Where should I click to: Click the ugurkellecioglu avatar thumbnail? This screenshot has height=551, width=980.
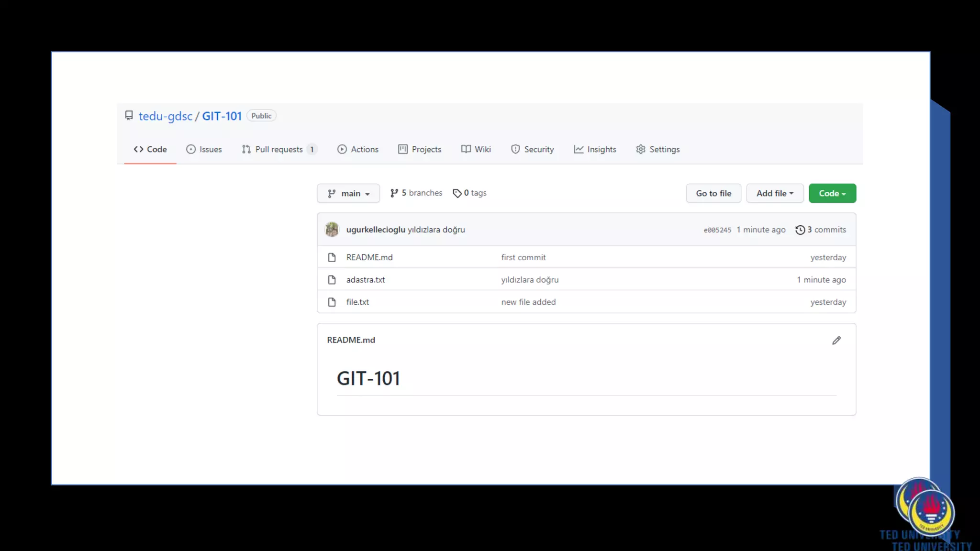coord(332,230)
